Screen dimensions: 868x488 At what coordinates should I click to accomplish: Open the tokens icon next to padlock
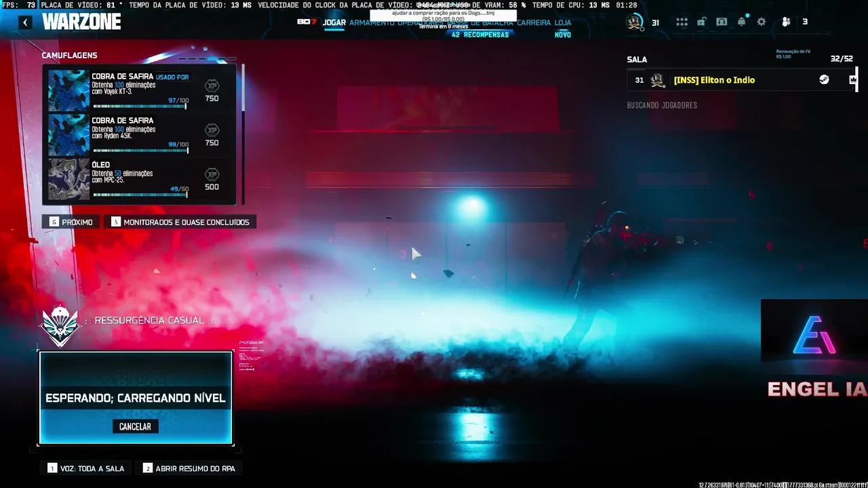722,22
